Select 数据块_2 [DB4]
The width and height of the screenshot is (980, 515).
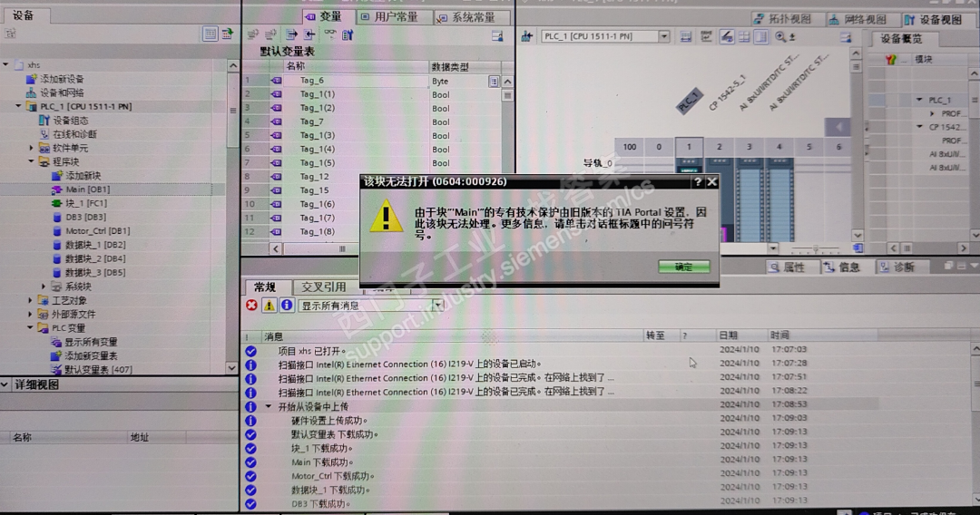click(95, 258)
